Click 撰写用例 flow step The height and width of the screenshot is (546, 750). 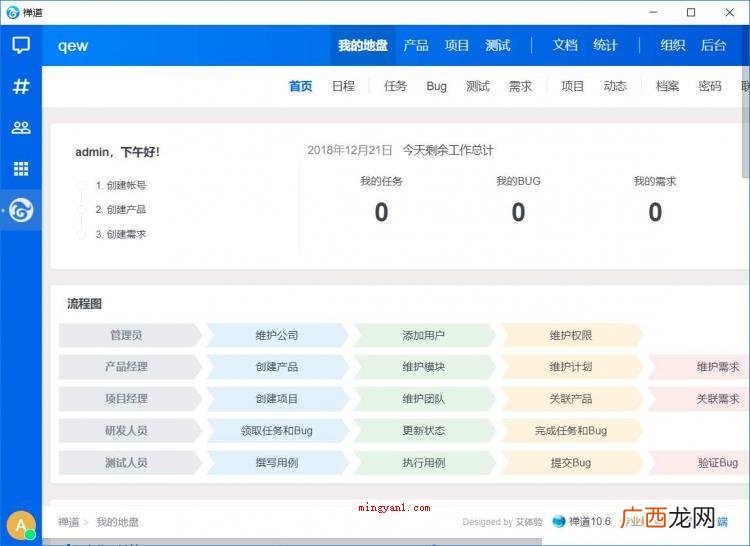tap(277, 462)
